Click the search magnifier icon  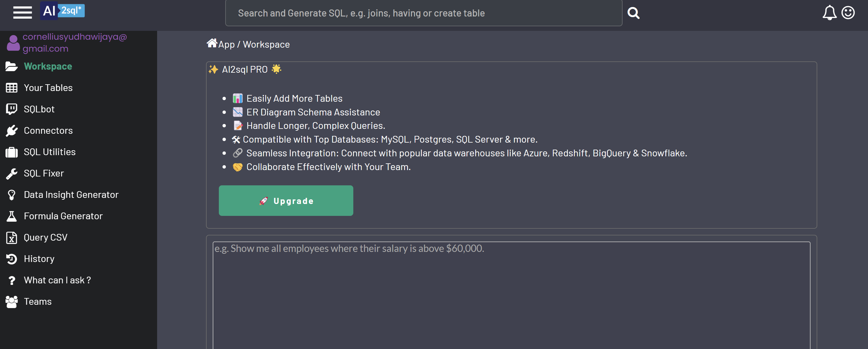tap(633, 13)
